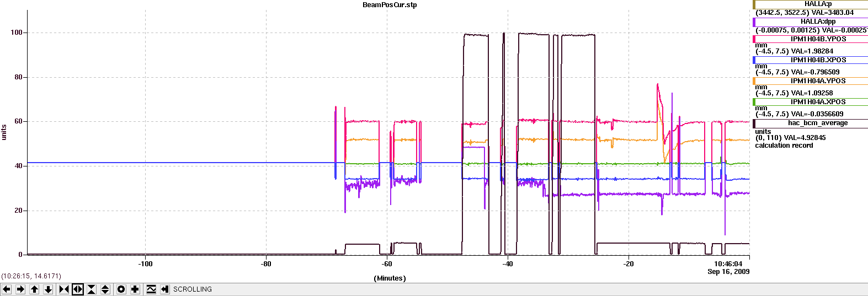Click the -100 tick label on the time axis

coord(146,264)
